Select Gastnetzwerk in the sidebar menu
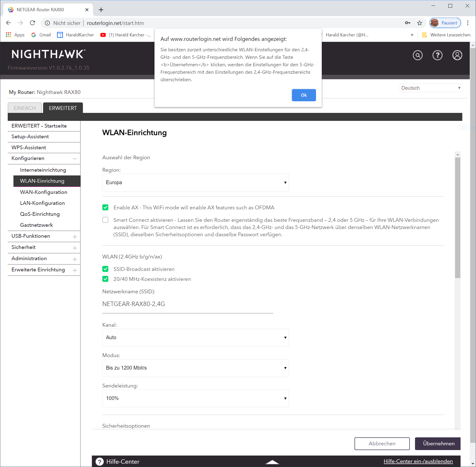 tap(36, 225)
